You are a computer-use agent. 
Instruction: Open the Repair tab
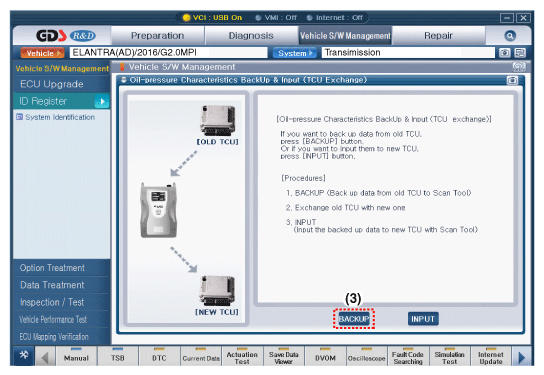click(438, 36)
